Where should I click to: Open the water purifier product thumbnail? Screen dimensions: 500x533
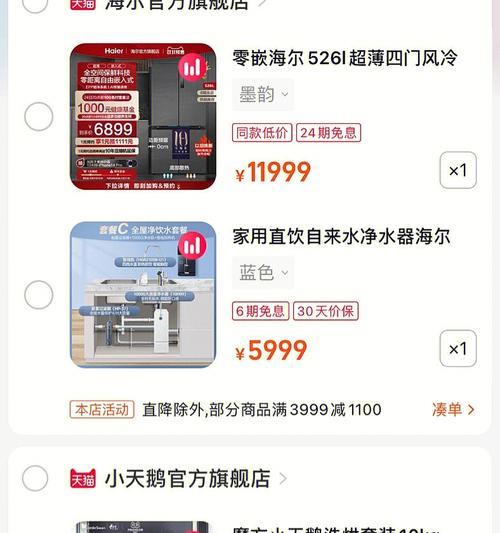pos(143,295)
